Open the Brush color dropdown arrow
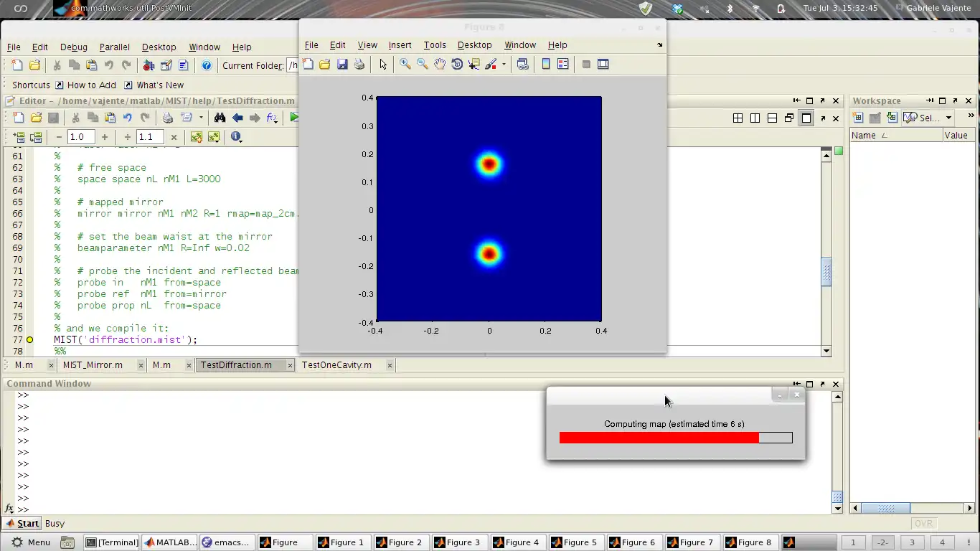 pos(504,65)
